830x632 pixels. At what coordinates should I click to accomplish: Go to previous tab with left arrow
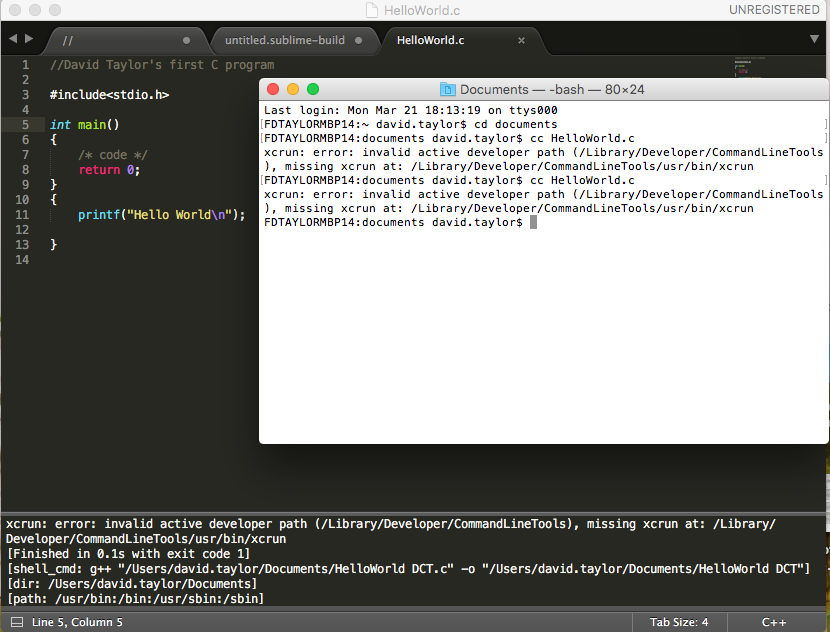[13, 38]
